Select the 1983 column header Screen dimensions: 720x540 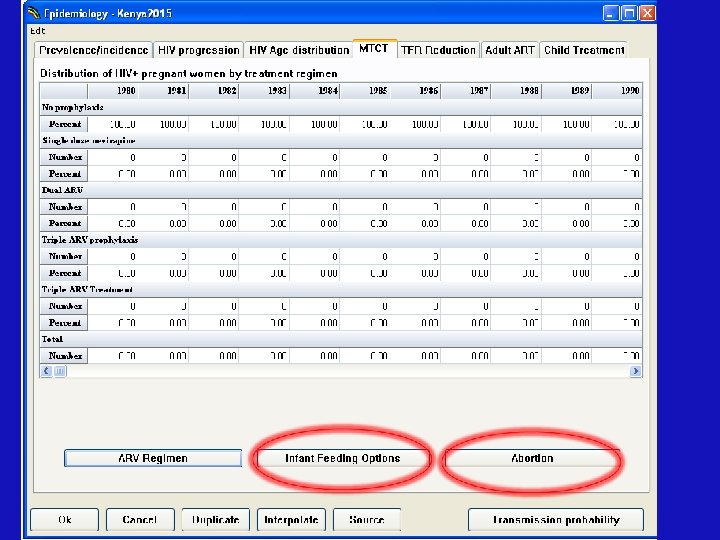[x=264, y=91]
